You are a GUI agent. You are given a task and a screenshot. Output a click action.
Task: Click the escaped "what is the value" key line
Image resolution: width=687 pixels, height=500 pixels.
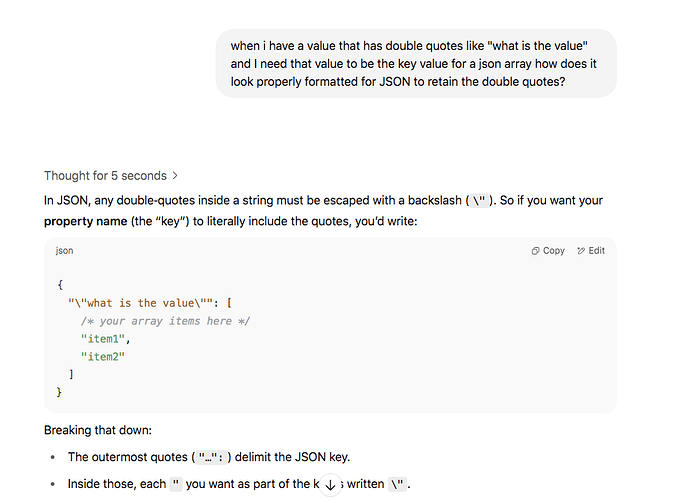(x=150, y=303)
